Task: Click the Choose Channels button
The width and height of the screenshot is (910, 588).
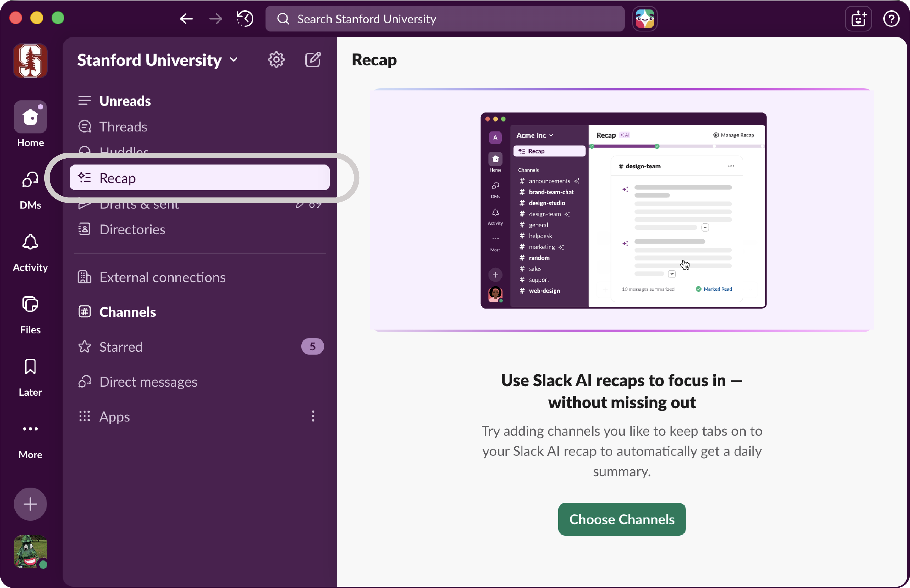Action: pyautogui.click(x=622, y=519)
